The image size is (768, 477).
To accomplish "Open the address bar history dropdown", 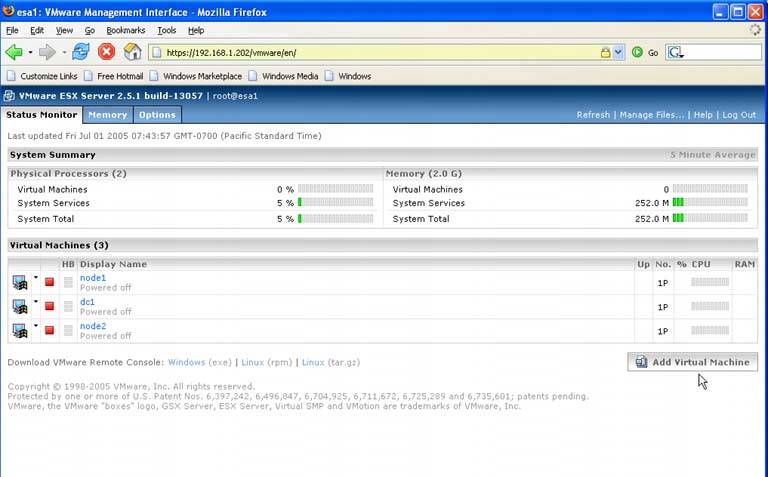I will [618, 52].
